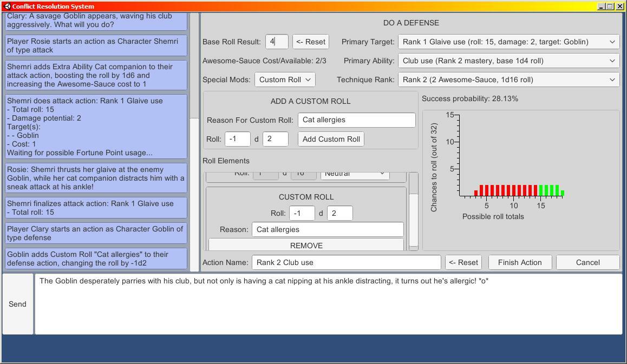Reset the Action Name field

point(463,262)
